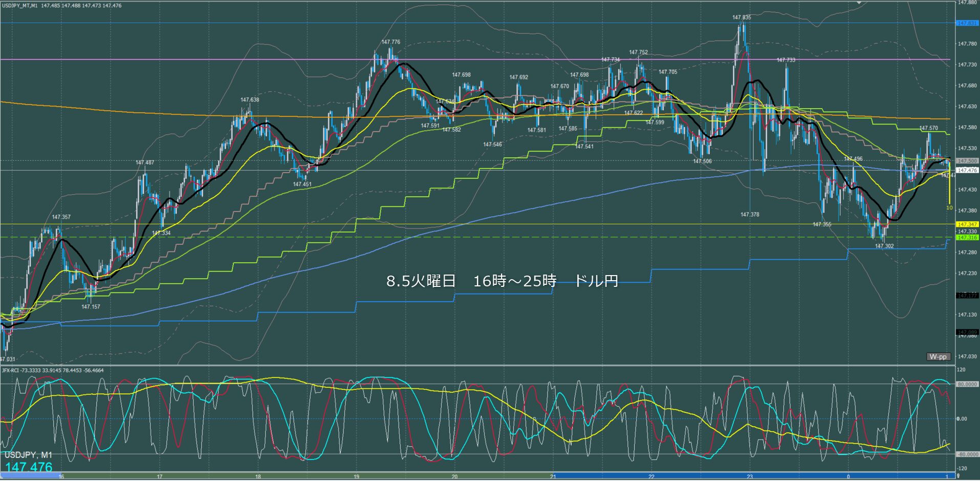This screenshot has height=481, width=980.
Task: Click the 8.5火曜日 16時～25時 ドル円 annotation text
Action: 502,281
